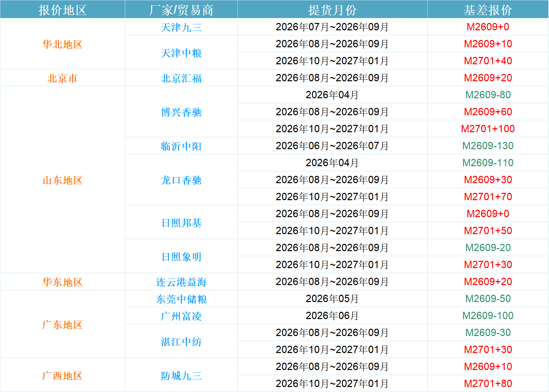Select the 厂家/贸易商 column header
Viewport: 549px width, 392px height.
181,10
